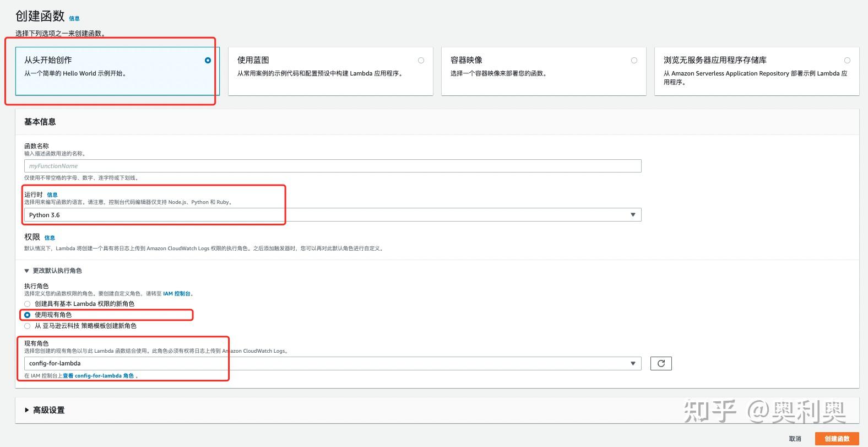Select 创建具有基本 Lambda 权限的新角色 radio

click(x=27, y=304)
